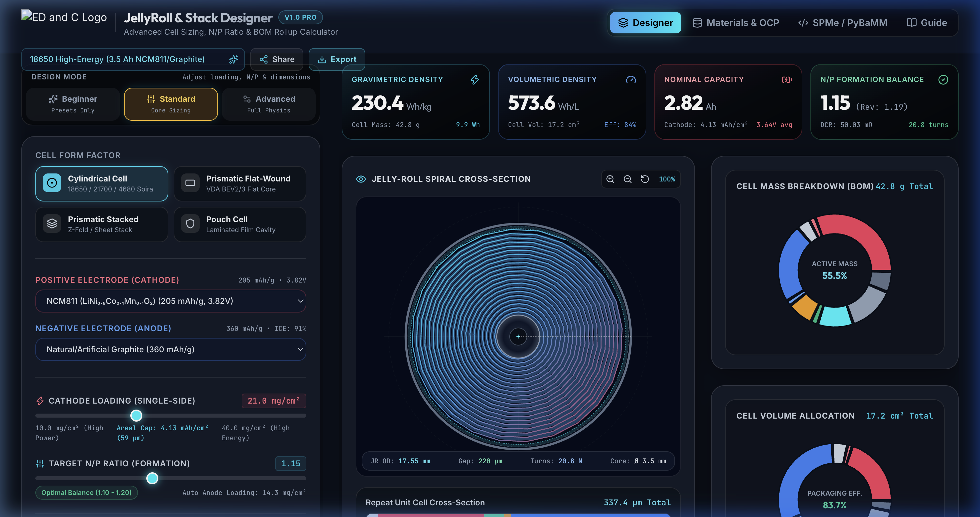Open the Graphite anode material dropdown

(171, 350)
